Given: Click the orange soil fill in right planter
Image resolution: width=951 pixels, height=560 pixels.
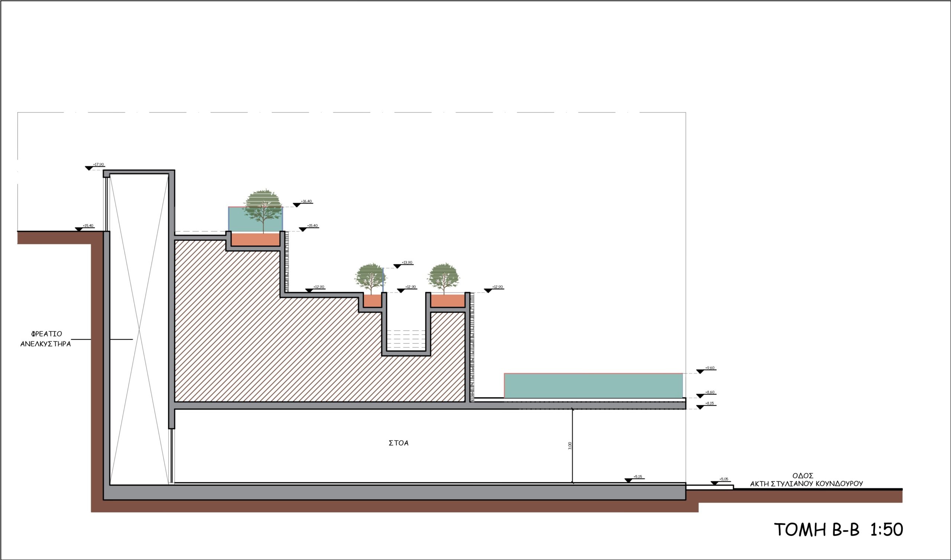Looking at the screenshot, I should tap(447, 301).
